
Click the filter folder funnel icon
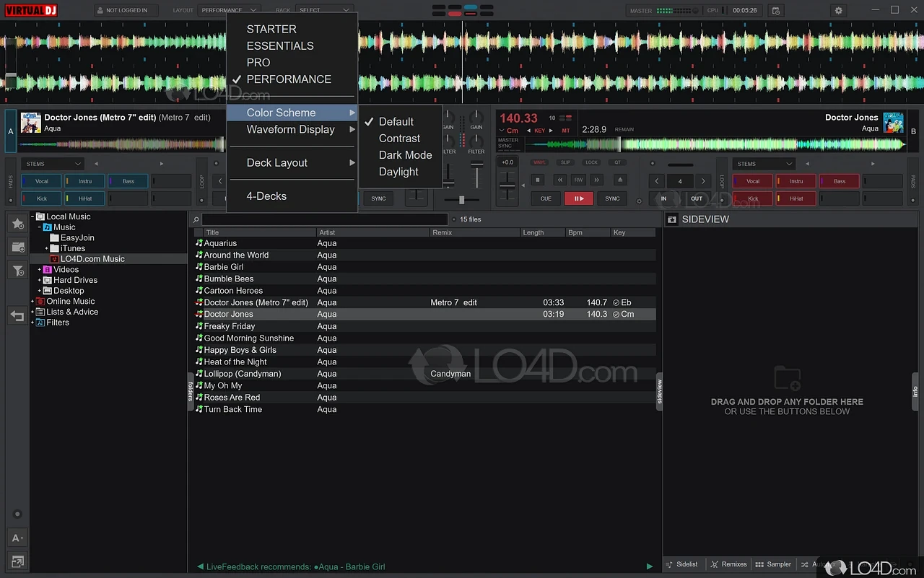point(17,271)
